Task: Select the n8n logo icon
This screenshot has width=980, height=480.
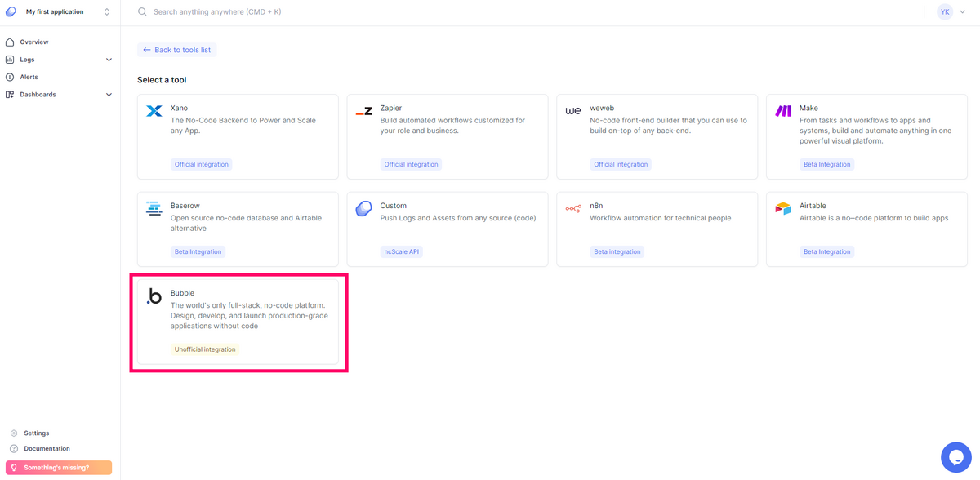Action: tap(573, 209)
